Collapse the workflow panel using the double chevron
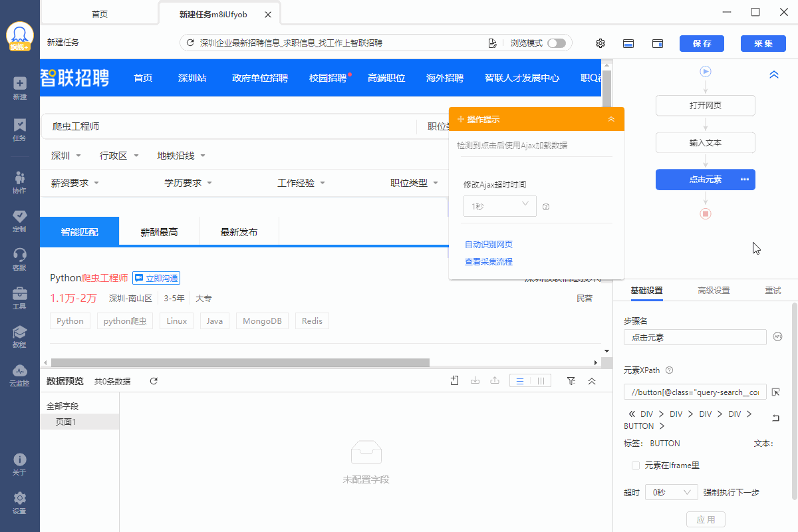This screenshot has width=798, height=532. [774, 75]
